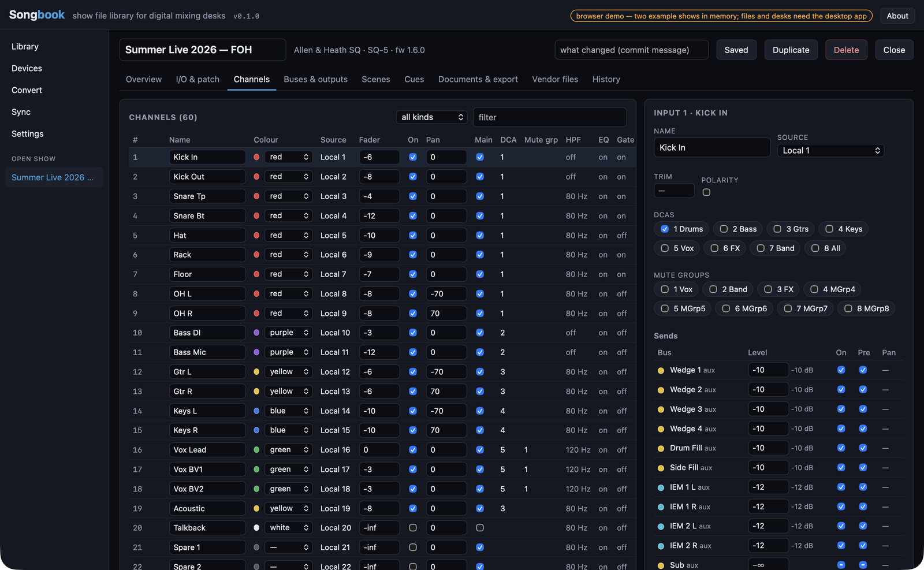Open Convert in the sidebar
Image resolution: width=924 pixels, height=570 pixels.
pyautogui.click(x=54, y=90)
